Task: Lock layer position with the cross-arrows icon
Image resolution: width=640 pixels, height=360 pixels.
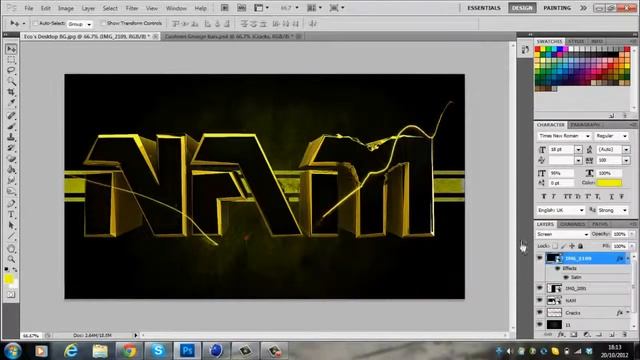Action: click(x=572, y=246)
